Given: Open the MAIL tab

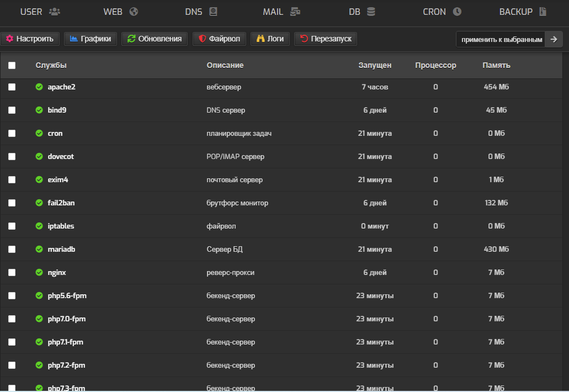Looking at the screenshot, I should 281,12.
